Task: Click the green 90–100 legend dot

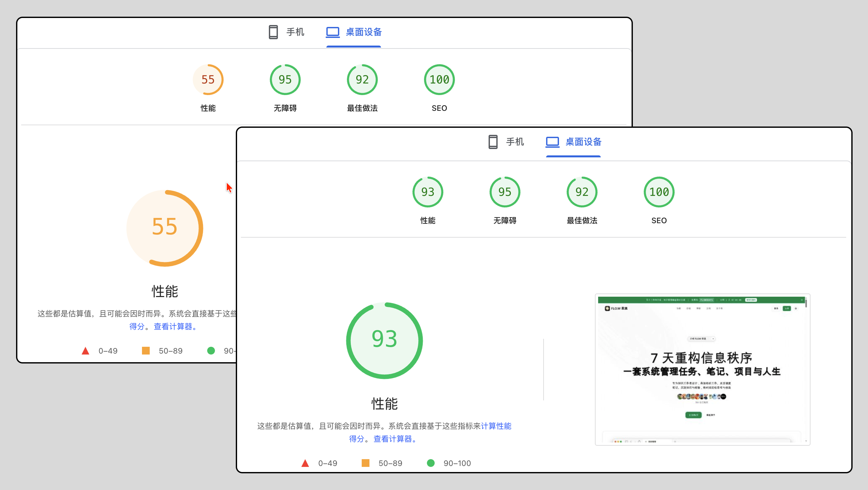Action: 431,463
